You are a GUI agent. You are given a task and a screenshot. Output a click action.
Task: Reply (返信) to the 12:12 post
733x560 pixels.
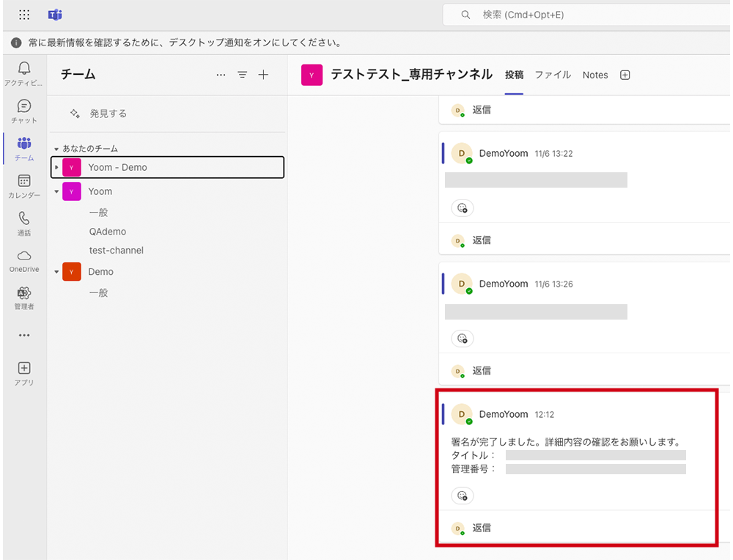click(482, 528)
